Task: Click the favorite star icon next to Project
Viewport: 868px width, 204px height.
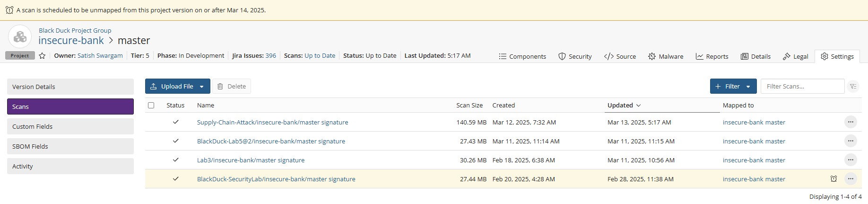Action: [x=42, y=56]
